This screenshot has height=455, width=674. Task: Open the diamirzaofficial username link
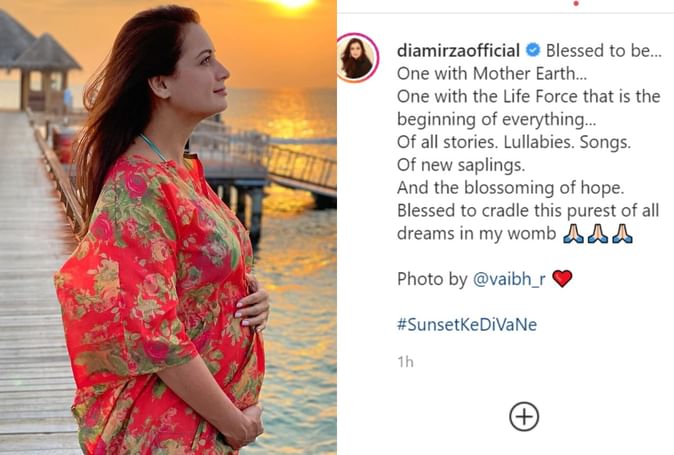tap(459, 49)
